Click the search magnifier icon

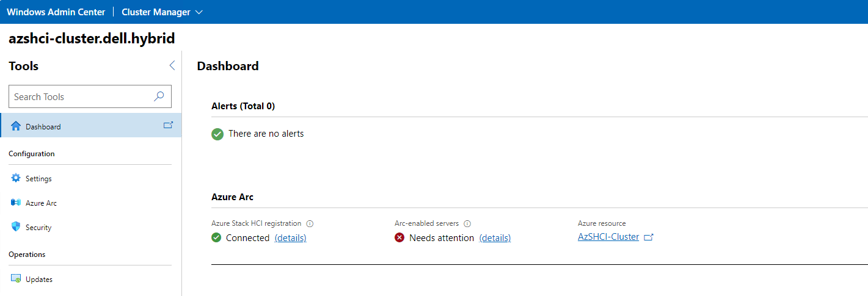pyautogui.click(x=159, y=96)
